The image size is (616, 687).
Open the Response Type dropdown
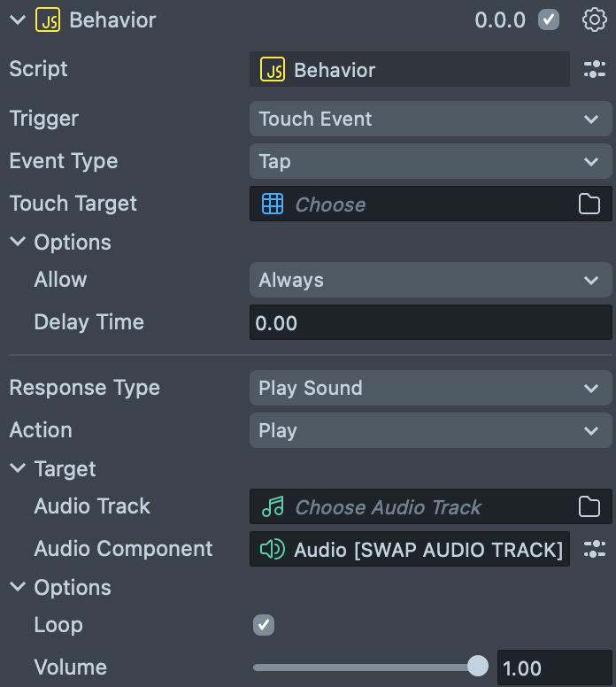coord(430,388)
